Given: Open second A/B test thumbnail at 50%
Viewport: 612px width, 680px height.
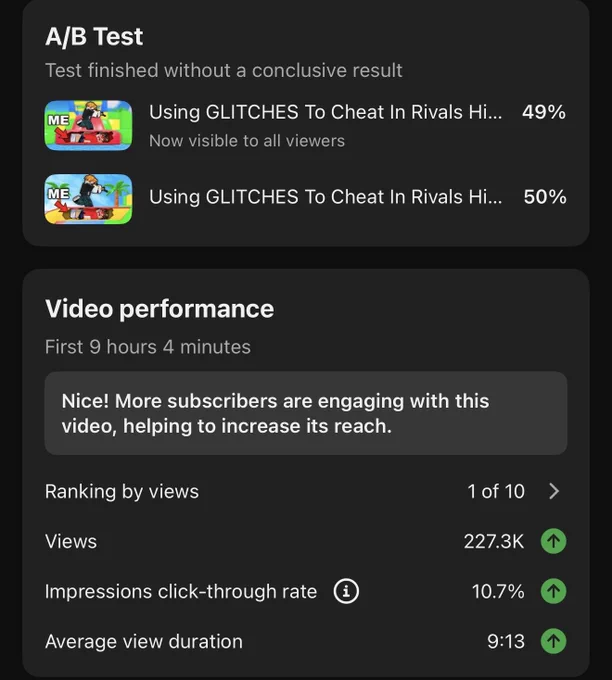Looking at the screenshot, I should 88,199.
